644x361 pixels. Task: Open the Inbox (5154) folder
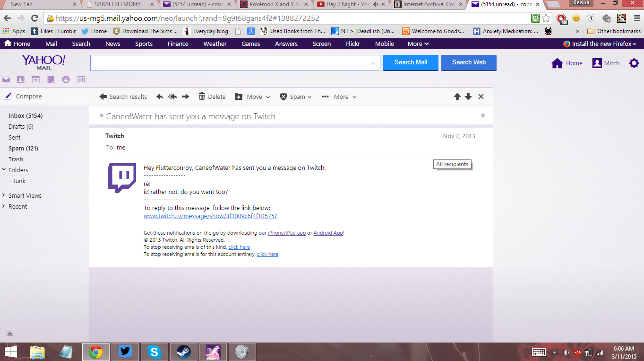26,115
